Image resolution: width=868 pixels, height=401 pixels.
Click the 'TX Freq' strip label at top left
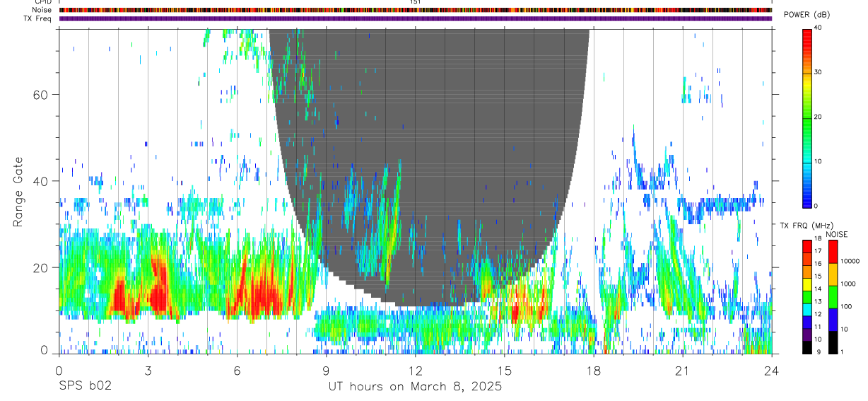[36, 18]
